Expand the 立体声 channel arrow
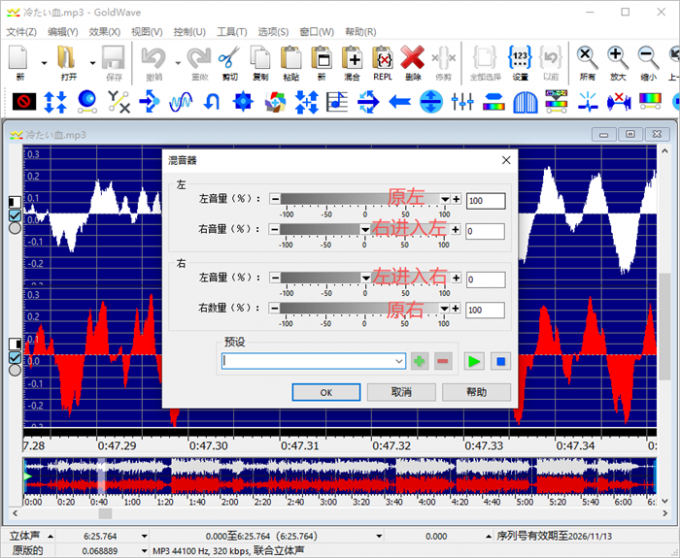Screen dimensions: 680x558 pos(50,536)
